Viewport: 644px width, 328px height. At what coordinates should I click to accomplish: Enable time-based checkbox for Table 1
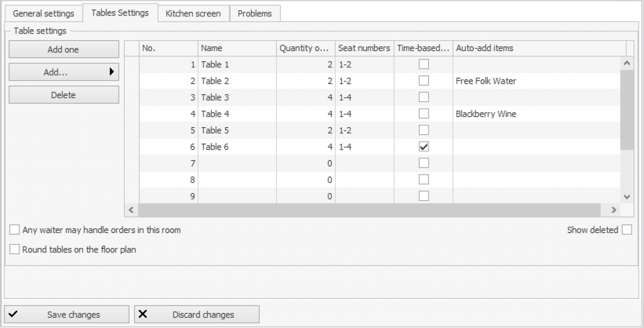(x=424, y=64)
